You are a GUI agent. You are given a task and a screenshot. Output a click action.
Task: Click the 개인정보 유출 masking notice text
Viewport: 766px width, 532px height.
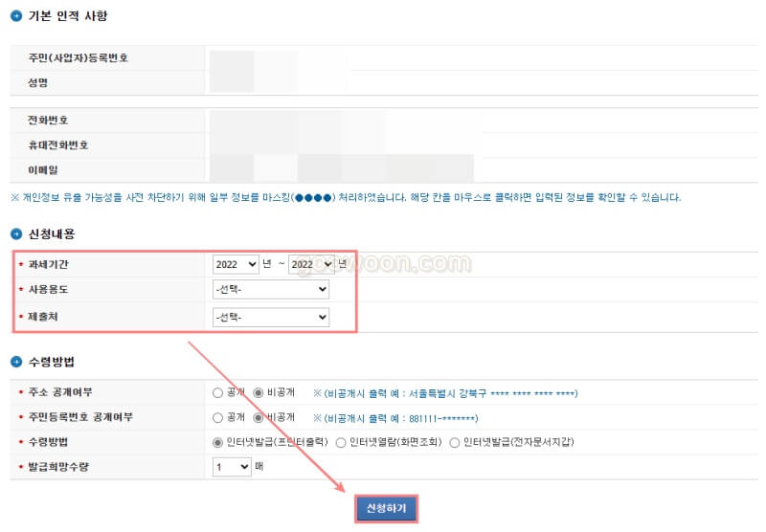pyautogui.click(x=346, y=198)
